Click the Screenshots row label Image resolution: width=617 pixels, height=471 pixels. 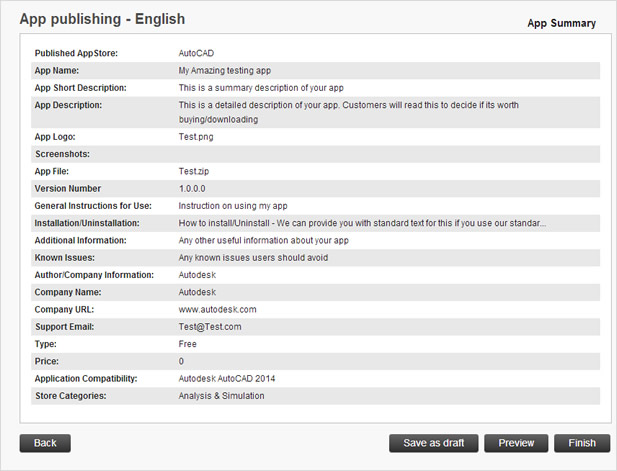63,154
